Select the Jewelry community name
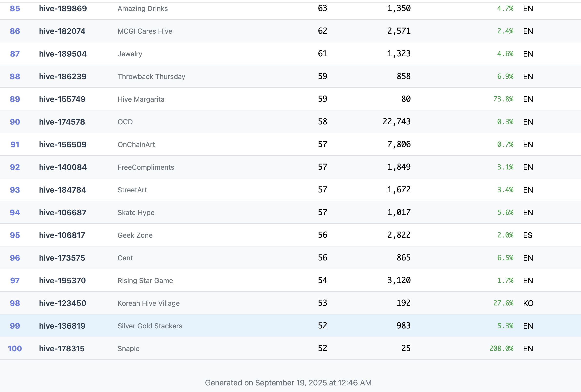Image resolution: width=581 pixels, height=392 pixels. (x=130, y=54)
